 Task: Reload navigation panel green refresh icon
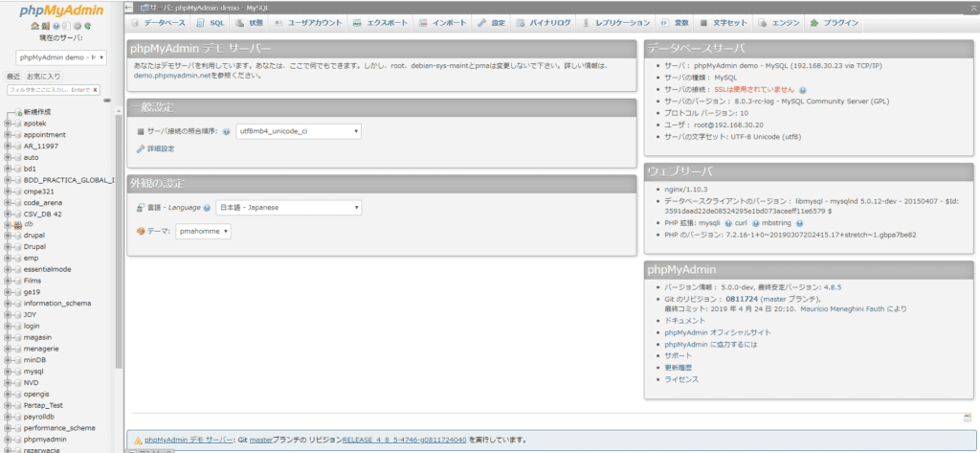click(x=88, y=26)
